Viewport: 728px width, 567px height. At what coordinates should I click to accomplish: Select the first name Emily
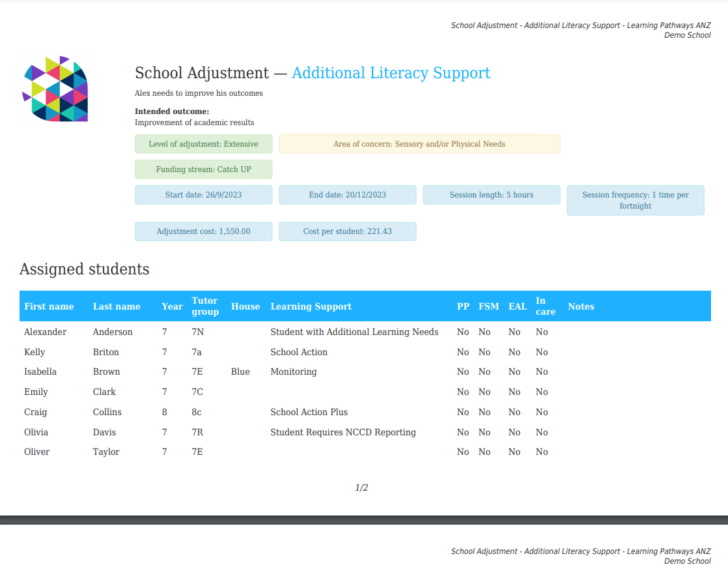tap(36, 392)
